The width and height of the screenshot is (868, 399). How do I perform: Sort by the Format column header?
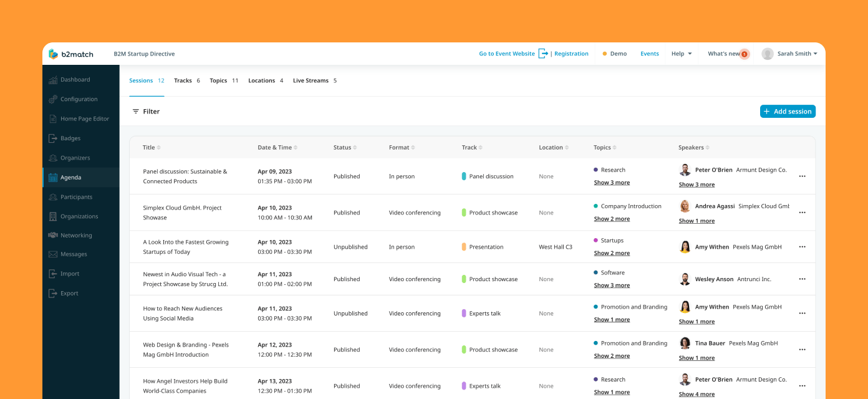coord(402,148)
